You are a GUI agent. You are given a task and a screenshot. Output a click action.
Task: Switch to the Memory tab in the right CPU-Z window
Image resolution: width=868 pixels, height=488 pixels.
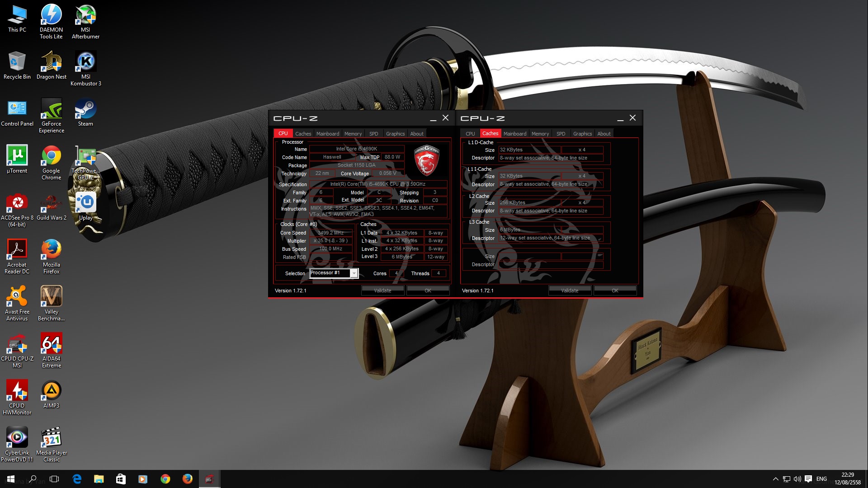tap(540, 134)
